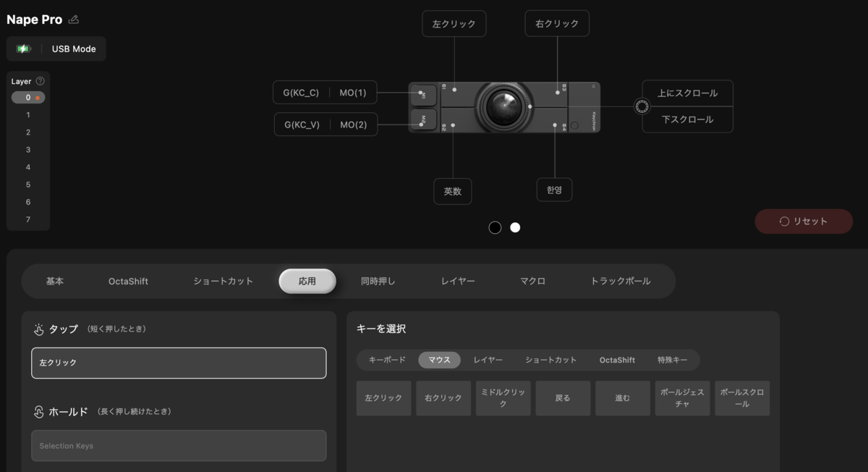Open the トラックボール tab
The image size is (868, 472).
[x=621, y=281]
